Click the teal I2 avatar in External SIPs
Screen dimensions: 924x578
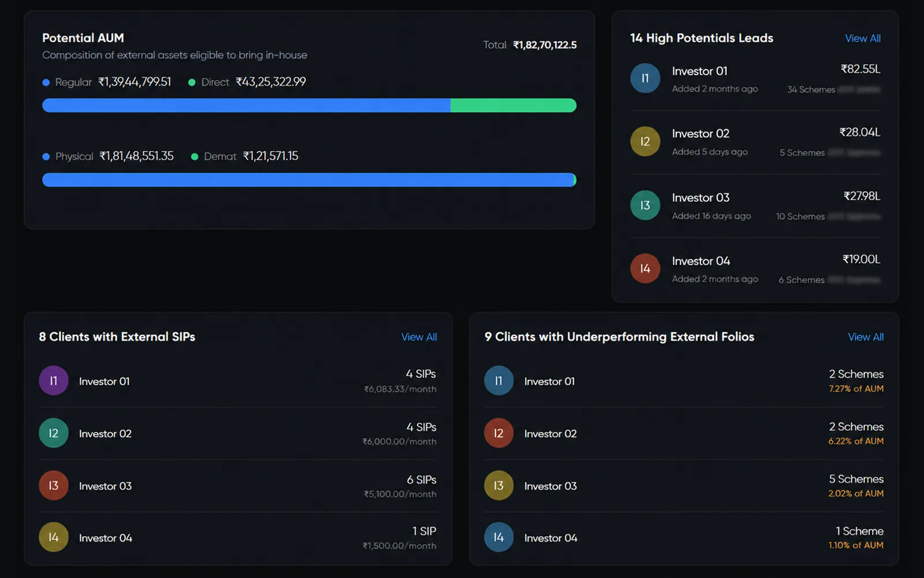coord(54,433)
